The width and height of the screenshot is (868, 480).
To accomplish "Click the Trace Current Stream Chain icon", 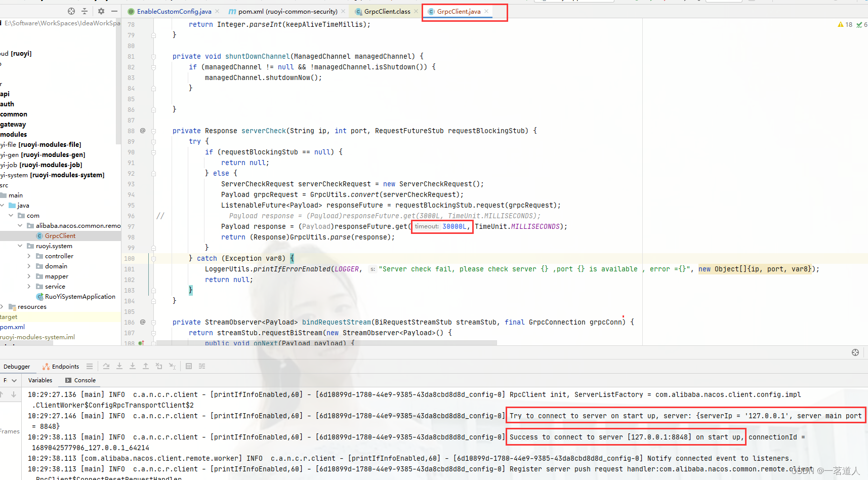I will (x=202, y=366).
